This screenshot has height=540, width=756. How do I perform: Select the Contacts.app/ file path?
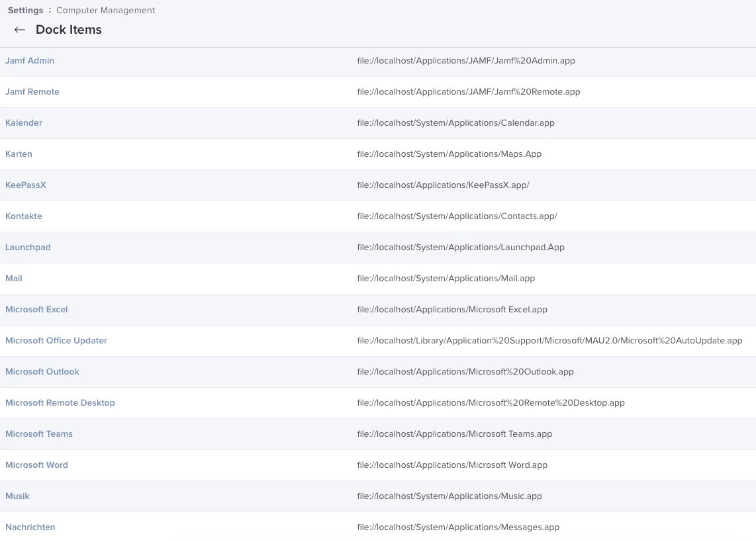457,216
